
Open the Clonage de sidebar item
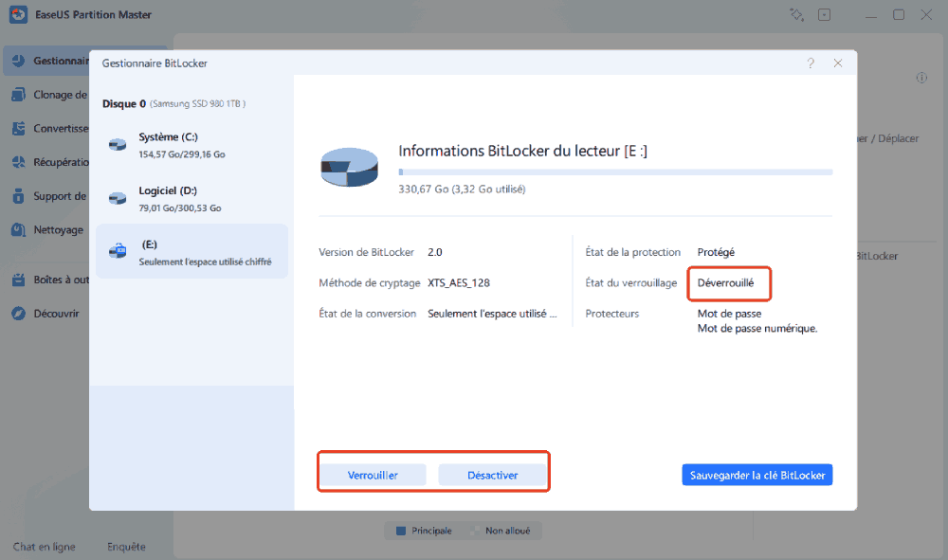coord(46,94)
